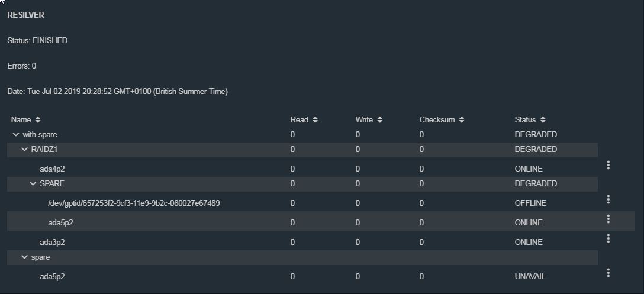Collapse the with-spare pool node
Viewport: 644px width, 294px height.
(16, 135)
